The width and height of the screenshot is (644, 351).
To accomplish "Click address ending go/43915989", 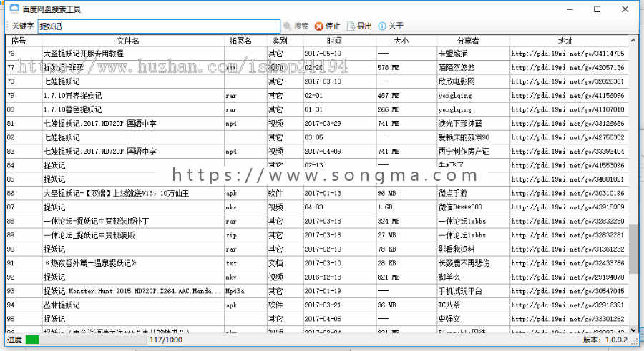I will pos(567,207).
